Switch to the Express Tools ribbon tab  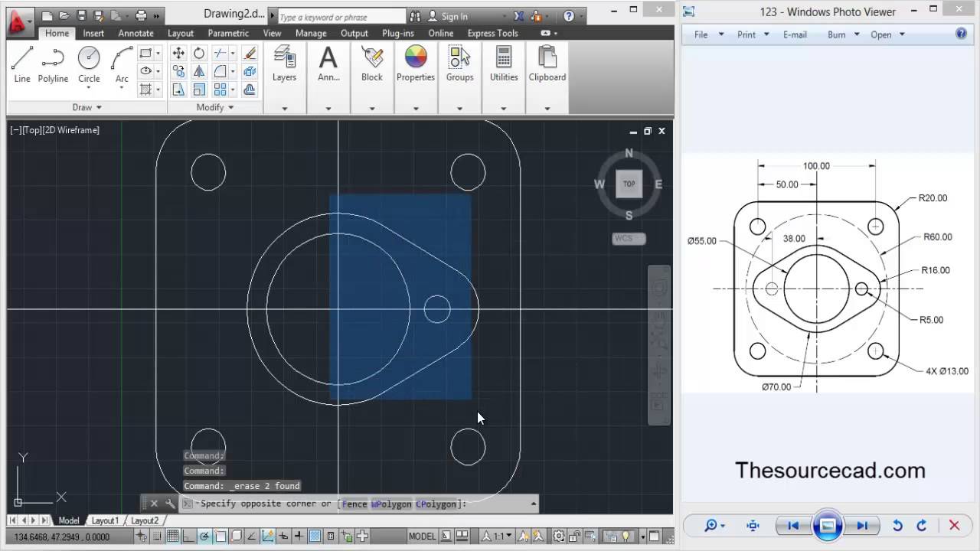(492, 33)
